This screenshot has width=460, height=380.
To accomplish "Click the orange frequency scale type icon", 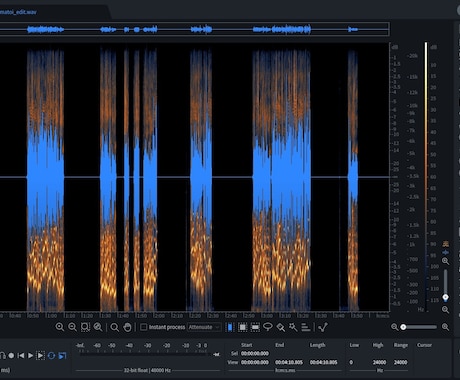I will pos(445,244).
